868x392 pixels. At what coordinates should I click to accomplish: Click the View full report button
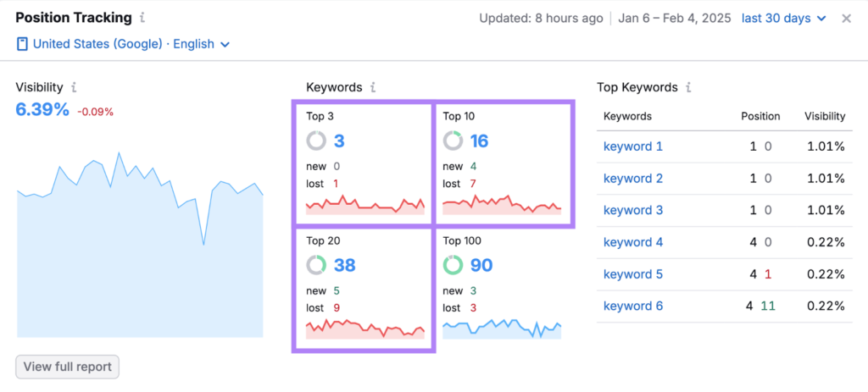coord(68,367)
